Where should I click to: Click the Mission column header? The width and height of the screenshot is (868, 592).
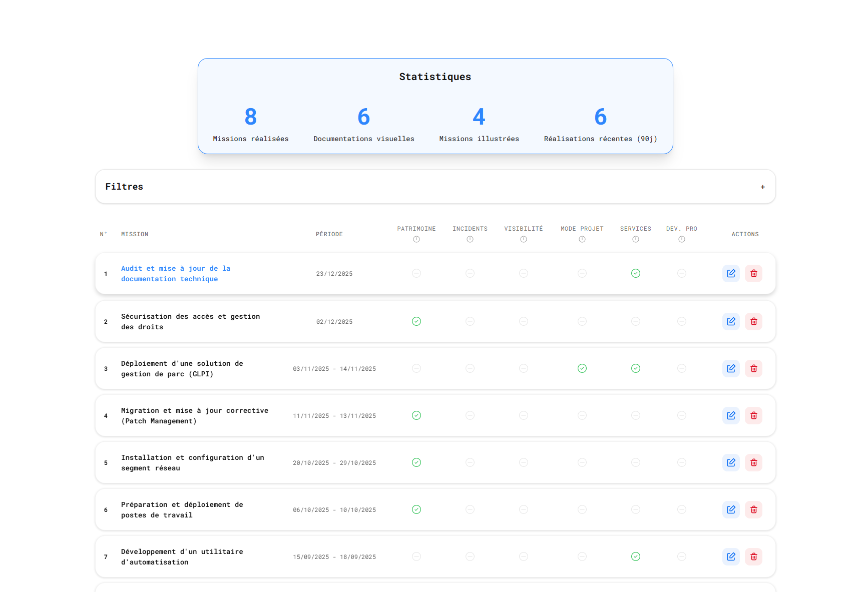point(135,234)
